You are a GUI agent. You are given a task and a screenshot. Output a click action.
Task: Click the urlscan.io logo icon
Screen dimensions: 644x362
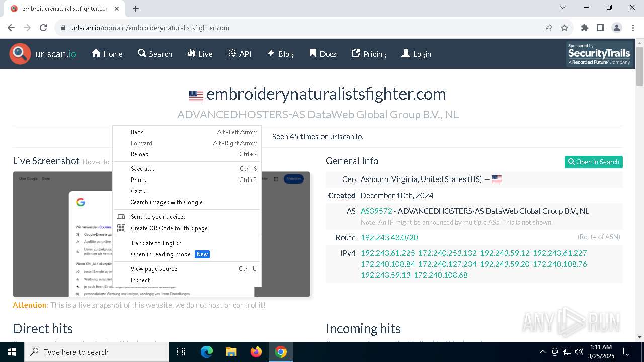tap(20, 54)
